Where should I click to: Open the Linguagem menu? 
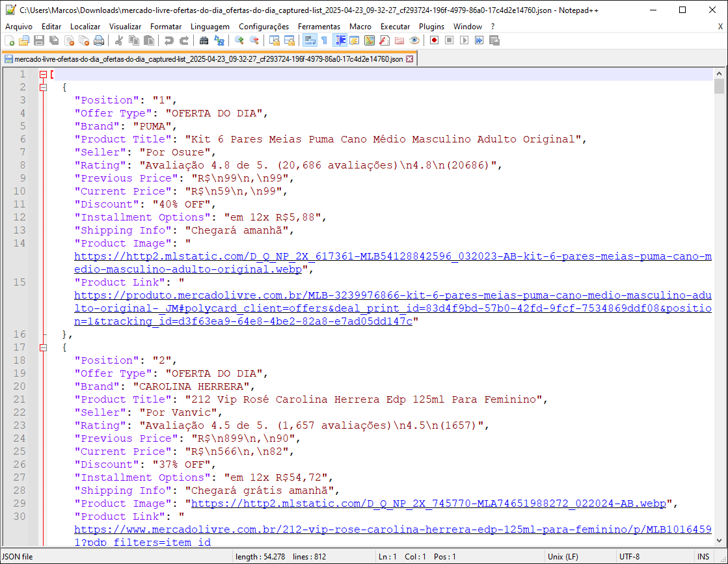(x=210, y=27)
